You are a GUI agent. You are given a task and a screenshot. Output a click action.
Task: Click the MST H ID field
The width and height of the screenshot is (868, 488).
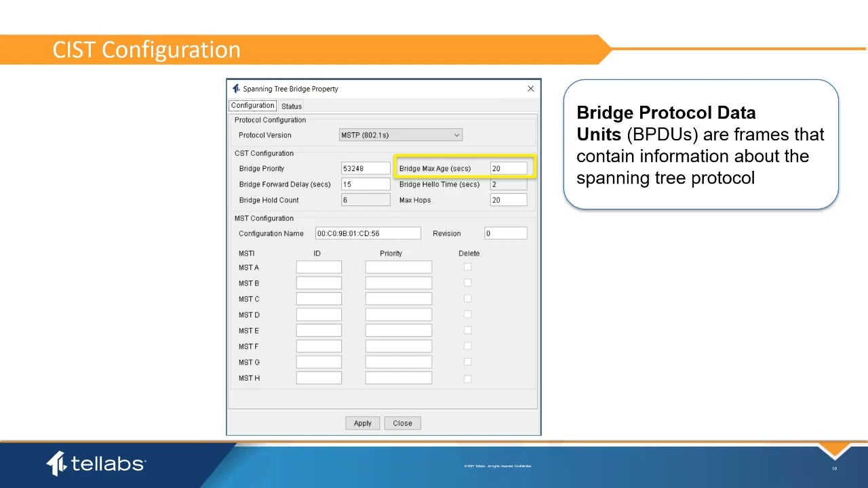[319, 378]
